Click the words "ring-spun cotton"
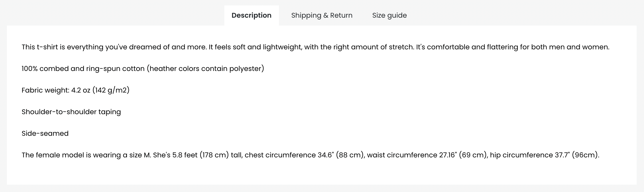The width and height of the screenshot is (644, 192). tap(115, 69)
